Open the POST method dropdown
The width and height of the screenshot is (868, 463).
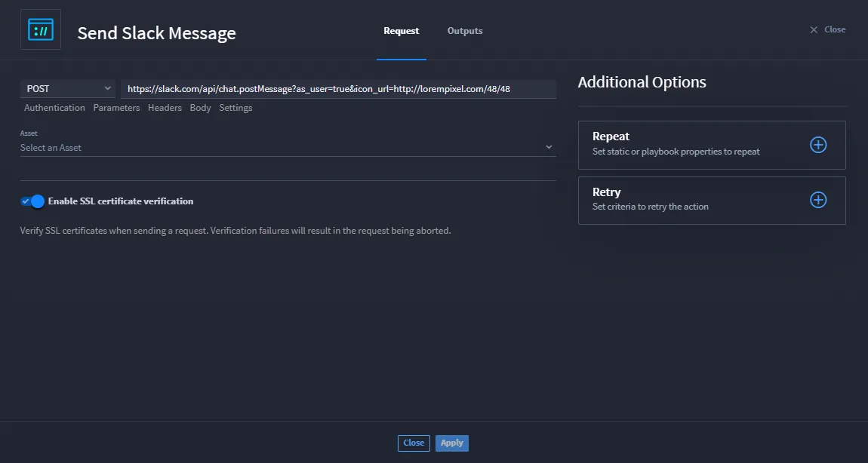pos(68,88)
